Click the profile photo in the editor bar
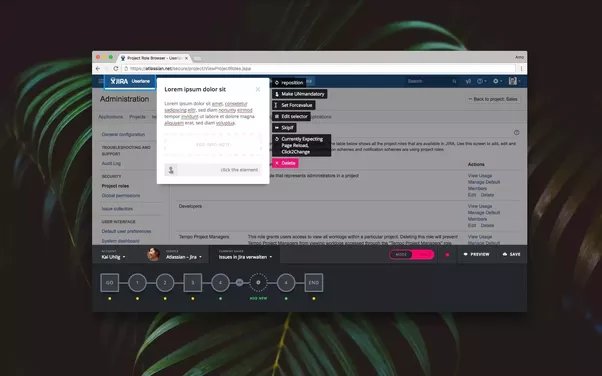The height and width of the screenshot is (376, 602). point(154,254)
